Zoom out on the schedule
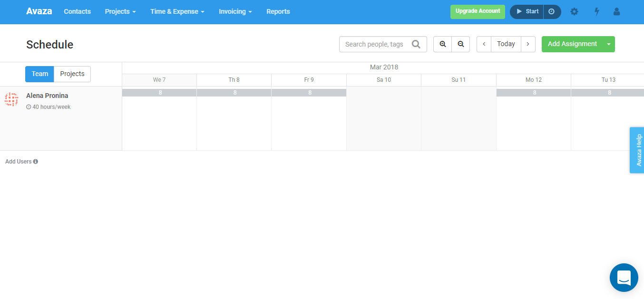The height and width of the screenshot is (299, 644). tap(460, 44)
